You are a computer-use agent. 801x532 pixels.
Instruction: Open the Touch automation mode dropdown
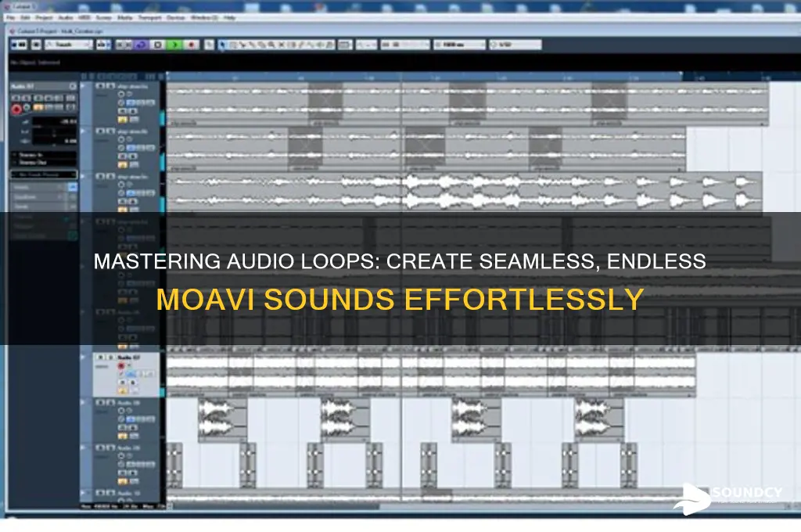(x=69, y=45)
